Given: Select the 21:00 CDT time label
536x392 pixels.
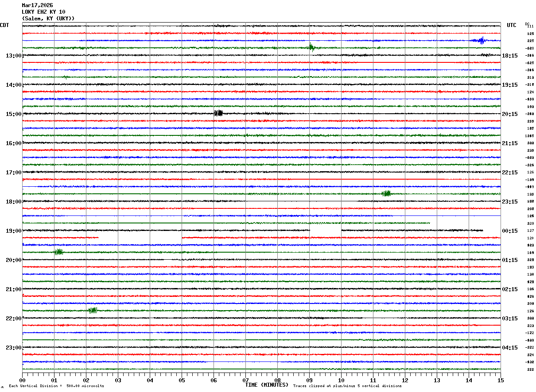Looking at the screenshot, I should pyautogui.click(x=14, y=289).
